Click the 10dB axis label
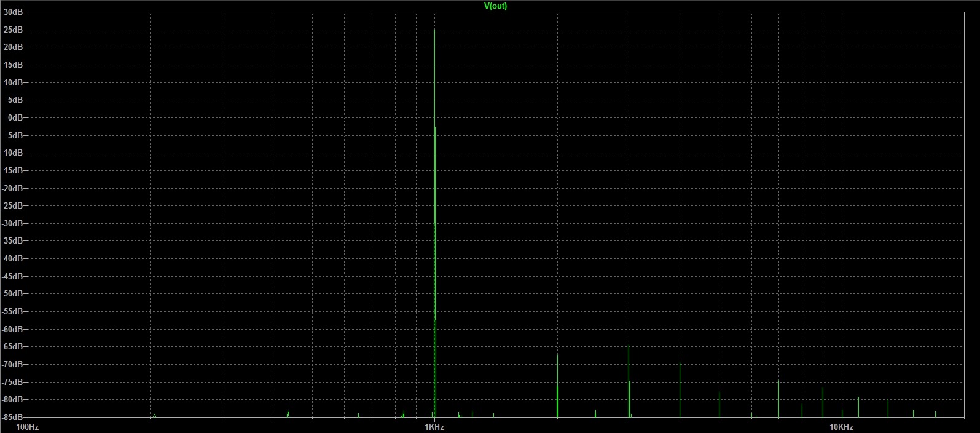 (14, 82)
